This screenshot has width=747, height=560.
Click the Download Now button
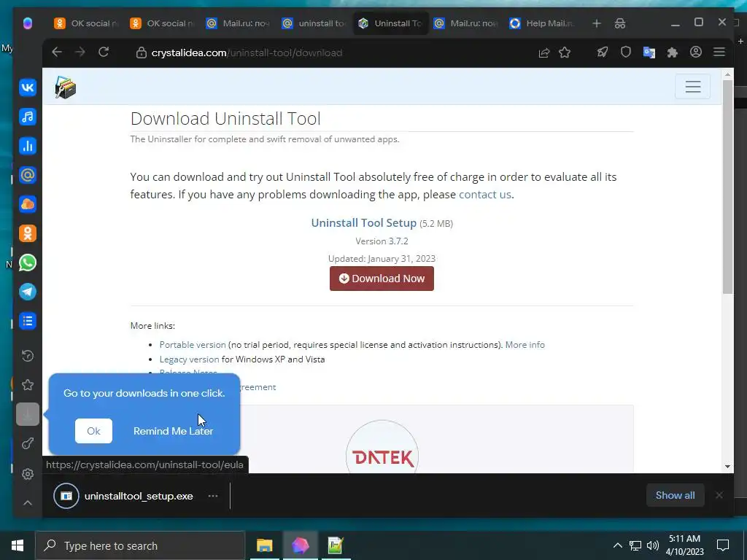(382, 279)
